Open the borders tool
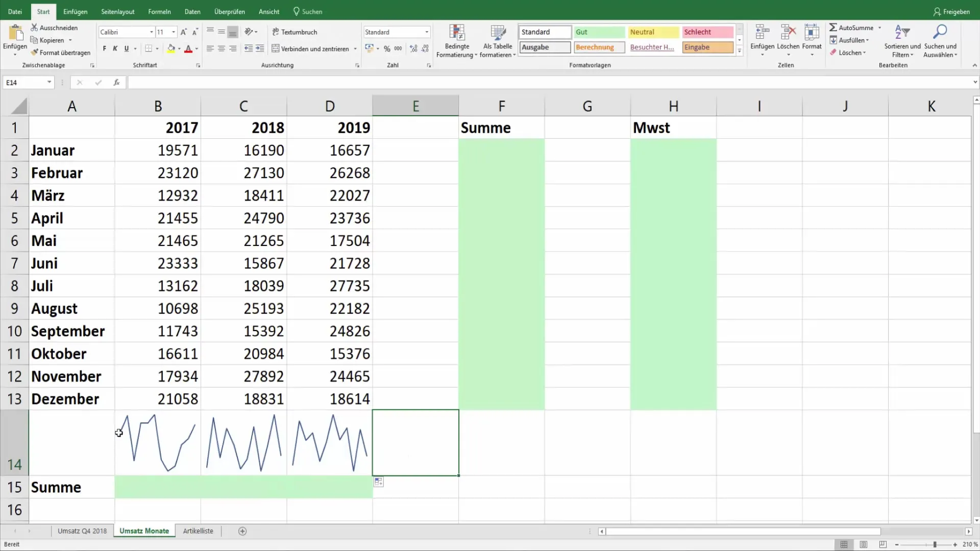The width and height of the screenshot is (980, 551). [149, 48]
